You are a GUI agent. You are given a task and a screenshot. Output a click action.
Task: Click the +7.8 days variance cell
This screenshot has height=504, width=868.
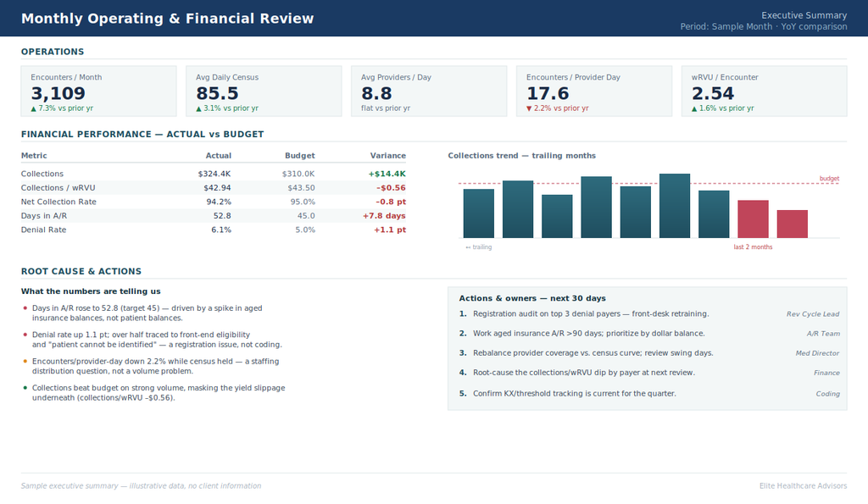pos(384,216)
